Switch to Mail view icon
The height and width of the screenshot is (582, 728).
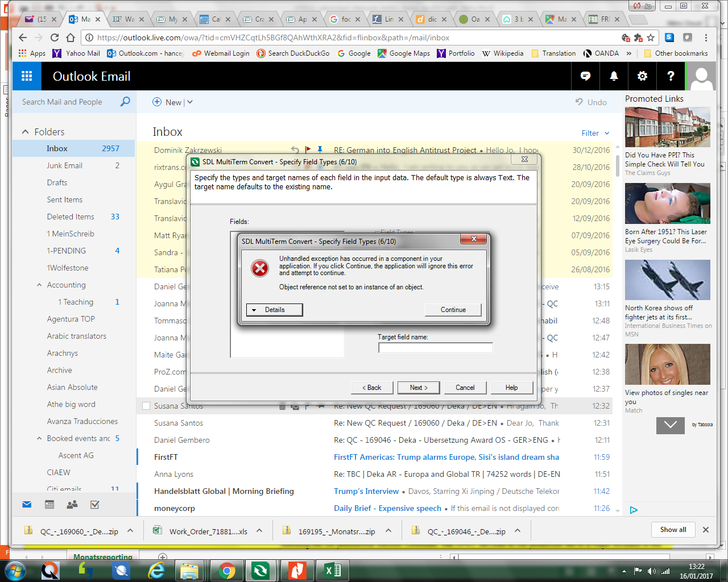point(27,504)
